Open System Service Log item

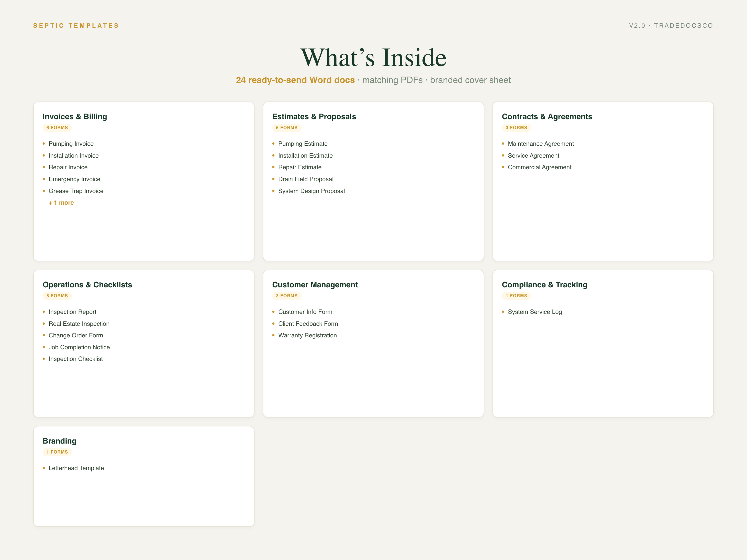(x=535, y=312)
